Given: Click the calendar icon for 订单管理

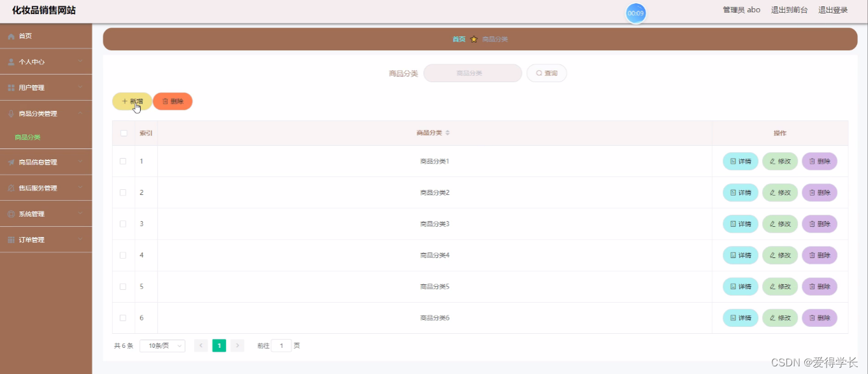Looking at the screenshot, I should pos(11,240).
